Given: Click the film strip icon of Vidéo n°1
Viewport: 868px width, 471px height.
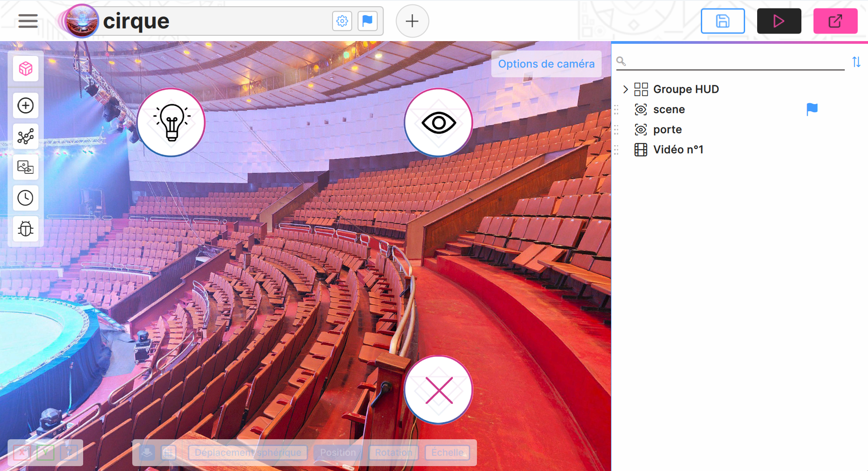Looking at the screenshot, I should click(x=641, y=150).
